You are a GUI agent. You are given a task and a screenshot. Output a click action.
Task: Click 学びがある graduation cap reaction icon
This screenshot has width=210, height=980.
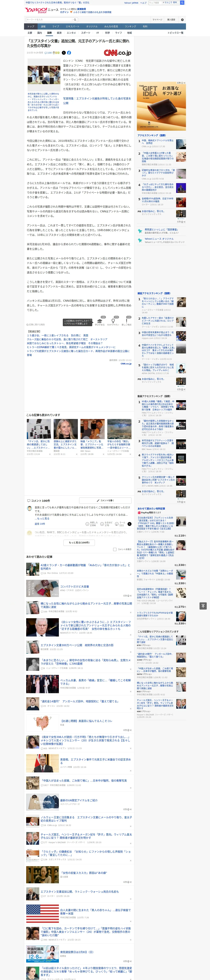(x=100, y=321)
